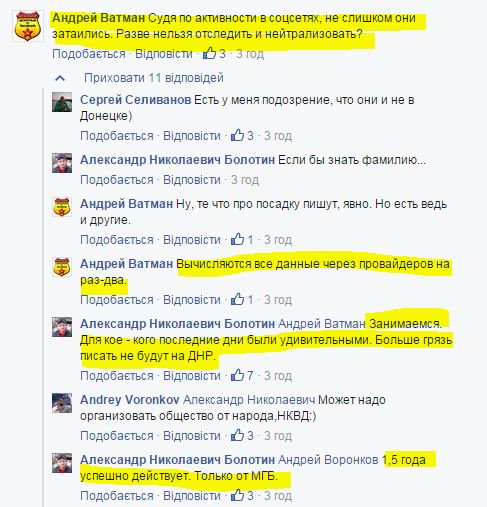Open Andrey Voronkov name link

(x=130, y=399)
